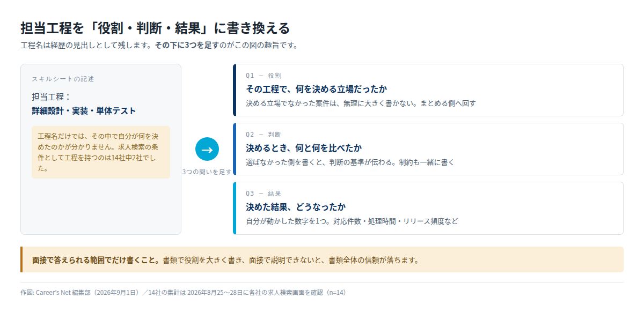This screenshot has height=312, width=644.
Task: Click the caption 3つの問いを足す
Action: click(207, 172)
